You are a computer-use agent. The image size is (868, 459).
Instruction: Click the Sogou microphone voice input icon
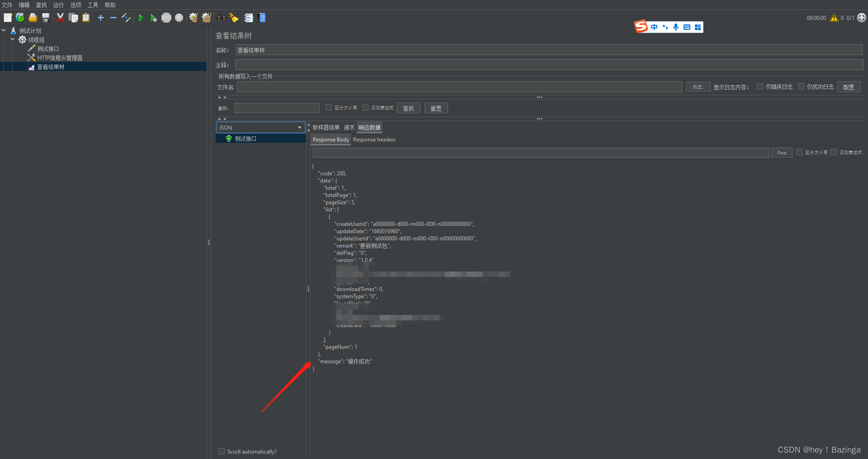(676, 27)
